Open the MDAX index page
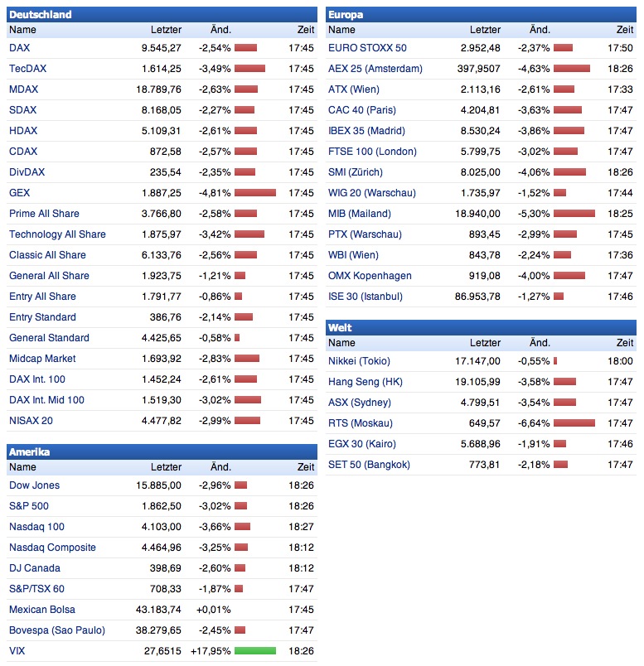The width and height of the screenshot is (644, 666). pos(24,89)
